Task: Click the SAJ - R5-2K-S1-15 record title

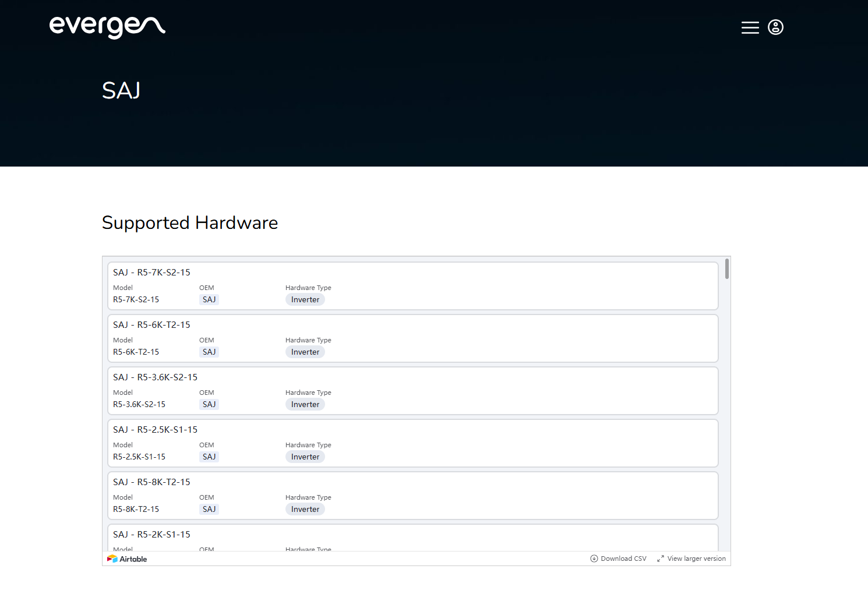Action: coord(151,535)
